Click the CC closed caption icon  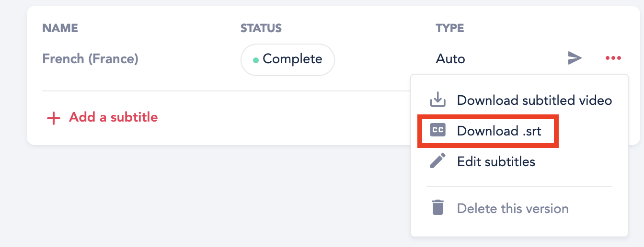point(437,130)
